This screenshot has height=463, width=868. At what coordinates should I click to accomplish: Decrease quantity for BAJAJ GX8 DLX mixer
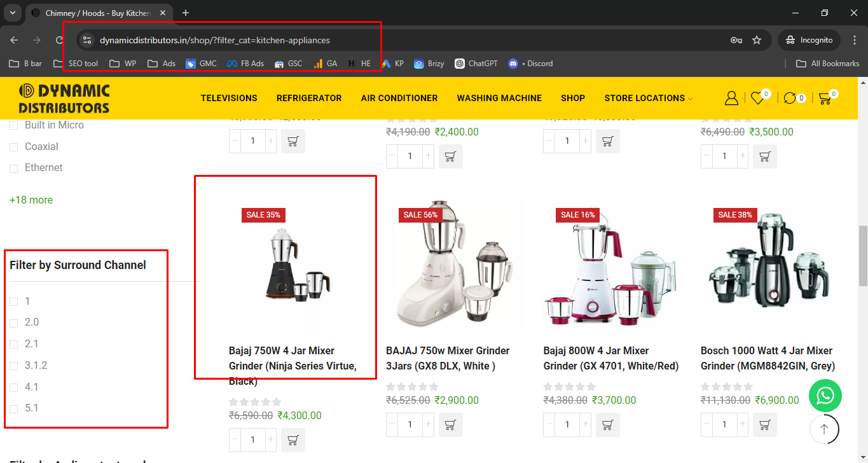tap(392, 425)
